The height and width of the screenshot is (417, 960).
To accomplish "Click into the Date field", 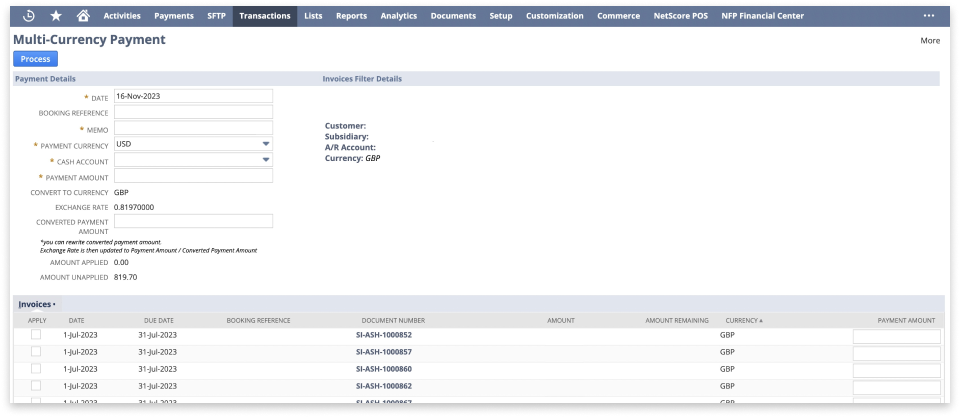I will 193,96.
